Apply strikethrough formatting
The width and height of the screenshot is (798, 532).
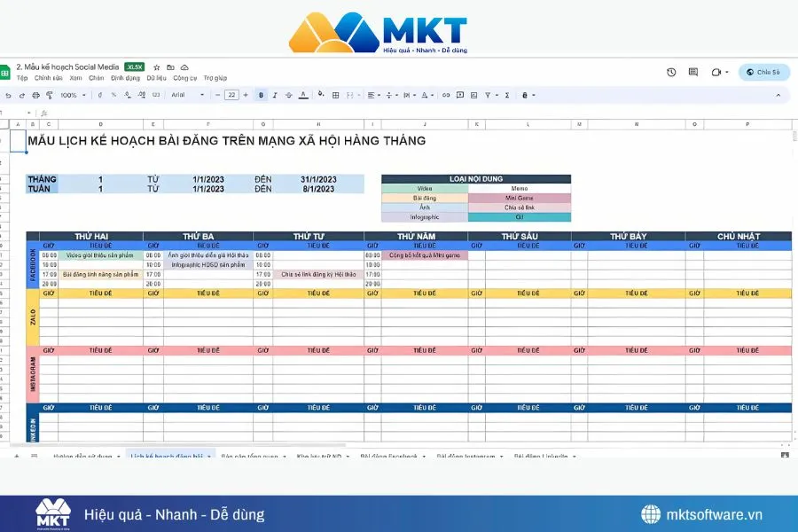pyautogui.click(x=287, y=95)
